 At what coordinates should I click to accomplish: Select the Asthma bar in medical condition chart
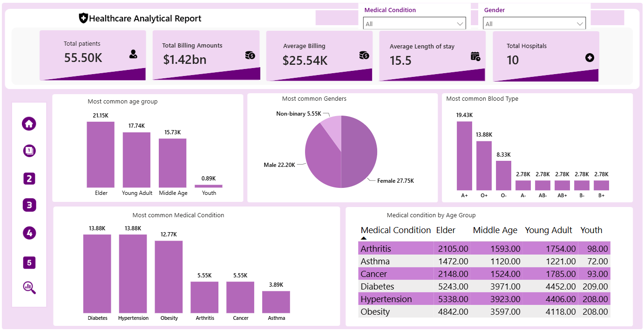coord(276,302)
